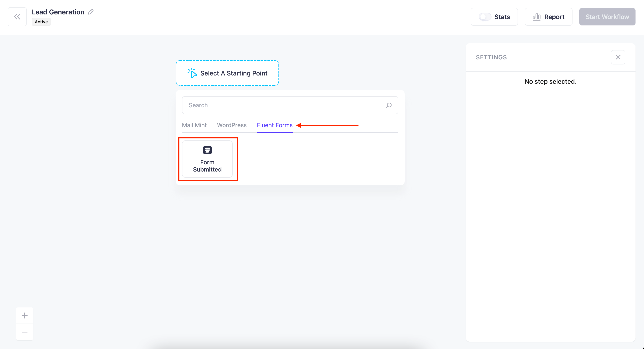644x349 pixels.
Task: Click the zoom out minus icon
Action: pyautogui.click(x=25, y=332)
